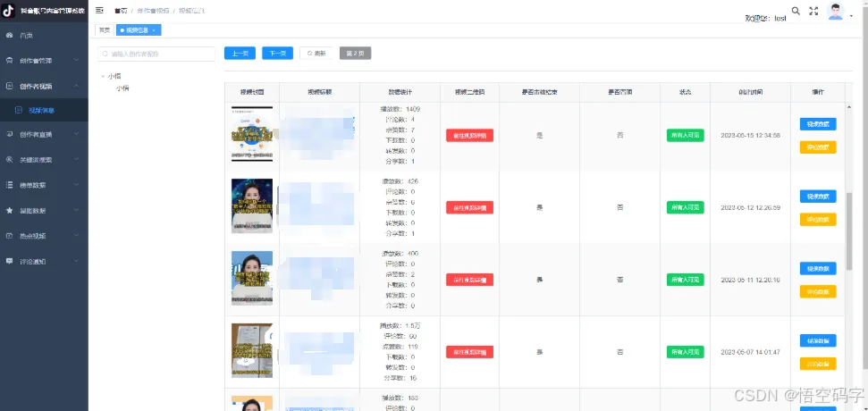Open the 视频信息 submenu item
868x411 pixels.
(44, 110)
